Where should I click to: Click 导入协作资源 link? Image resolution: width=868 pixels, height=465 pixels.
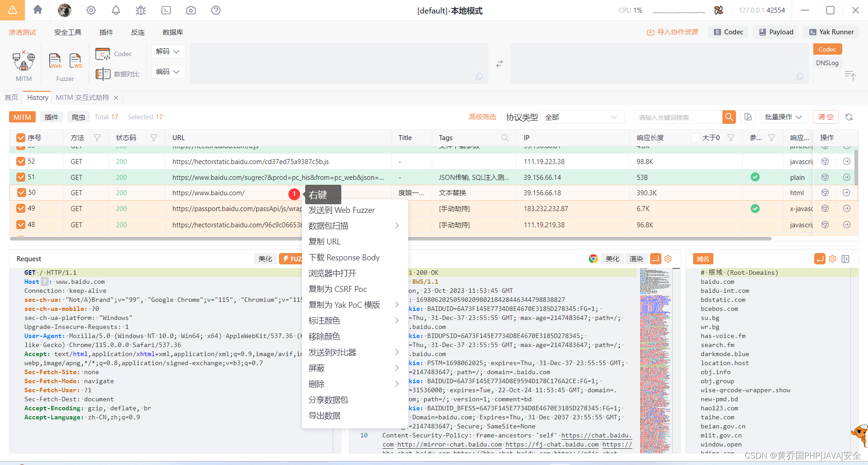pos(672,32)
